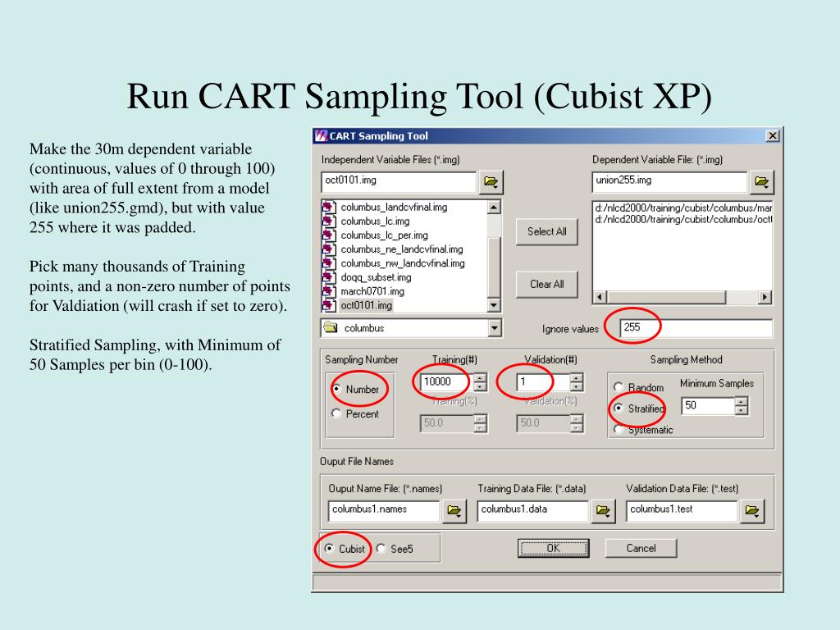
Task: Browse for Validation Data File location
Action: click(752, 511)
